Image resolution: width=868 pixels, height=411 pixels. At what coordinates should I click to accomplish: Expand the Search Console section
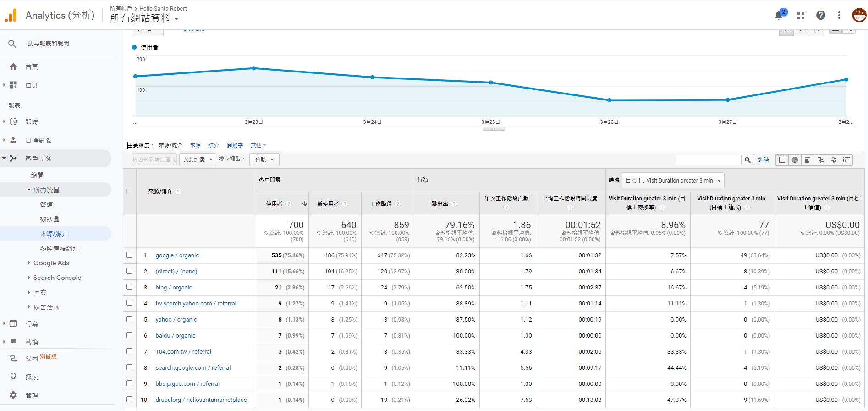pos(29,278)
